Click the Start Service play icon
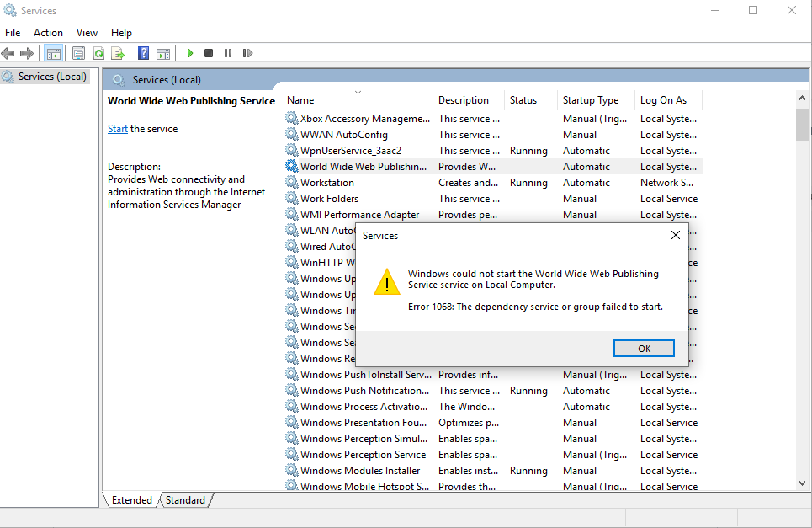The width and height of the screenshot is (812, 528). (190, 53)
